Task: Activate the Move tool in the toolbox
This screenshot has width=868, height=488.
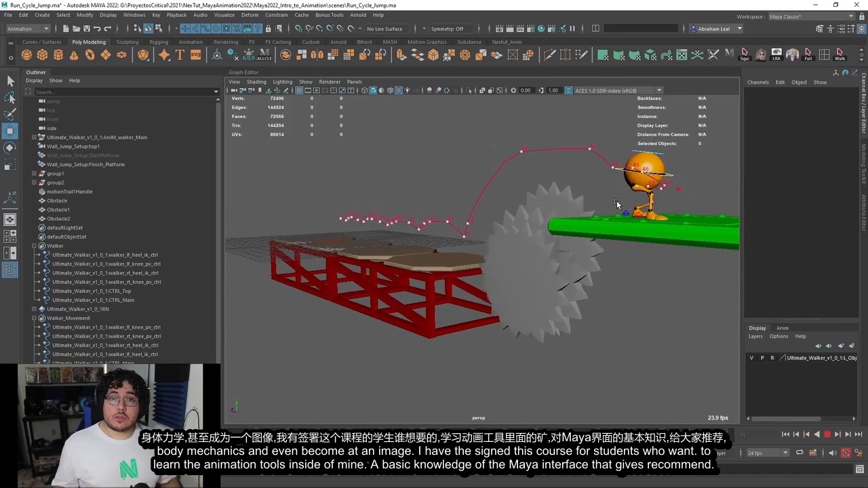Action: click(10, 131)
